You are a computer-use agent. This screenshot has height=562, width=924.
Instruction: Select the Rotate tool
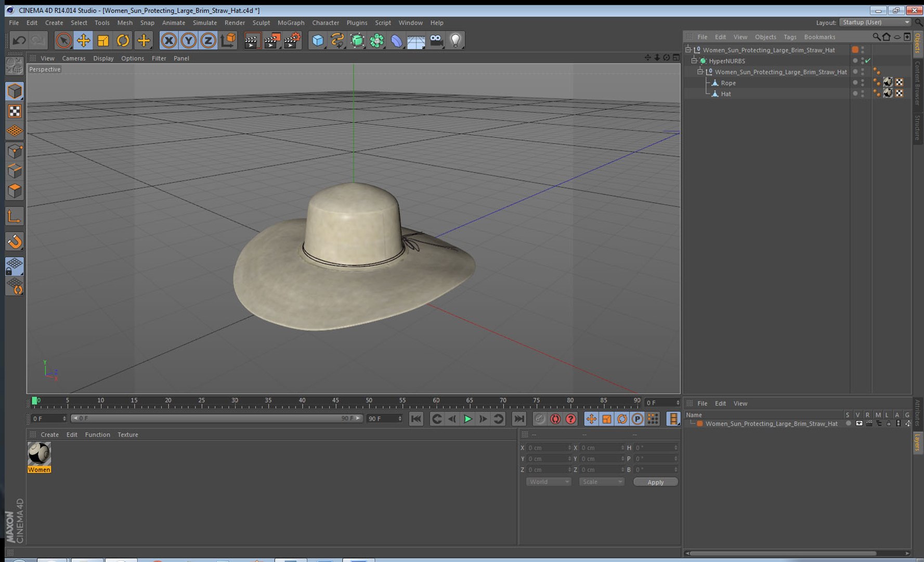pos(123,41)
